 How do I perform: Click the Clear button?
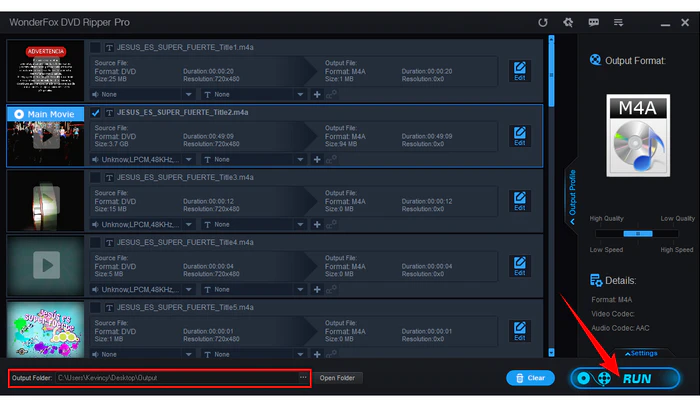coord(530,378)
